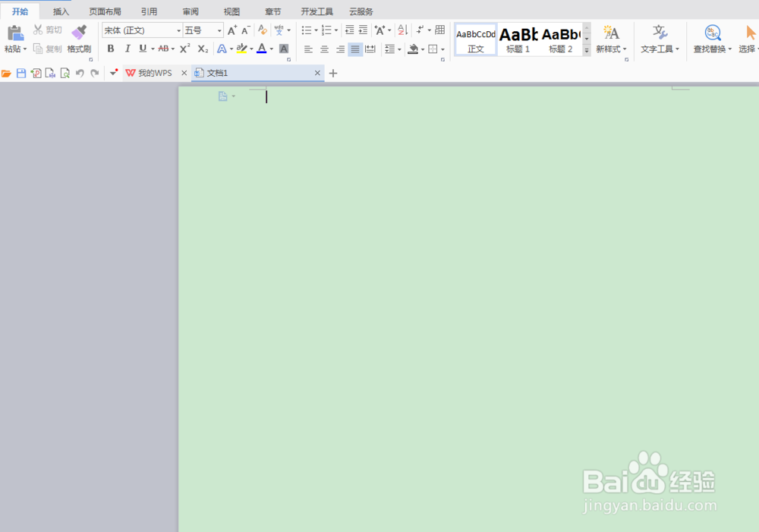Decrease font size with A- icon
Image resolution: width=759 pixels, height=532 pixels.
click(x=246, y=30)
